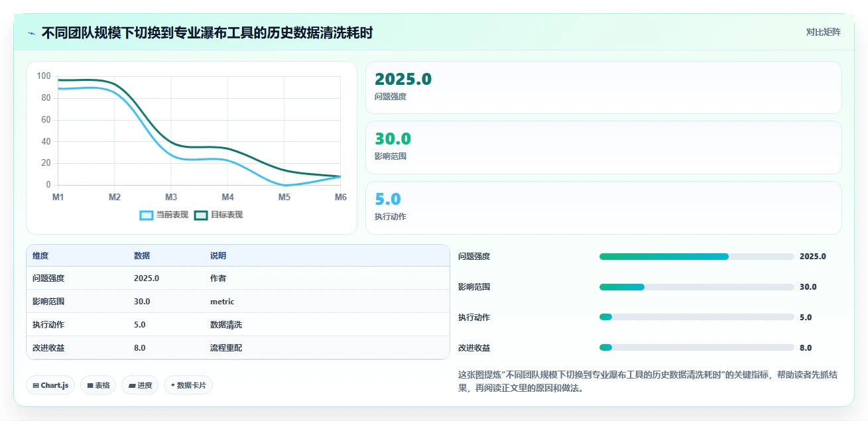Click the Chart.js tag chip

point(50,385)
